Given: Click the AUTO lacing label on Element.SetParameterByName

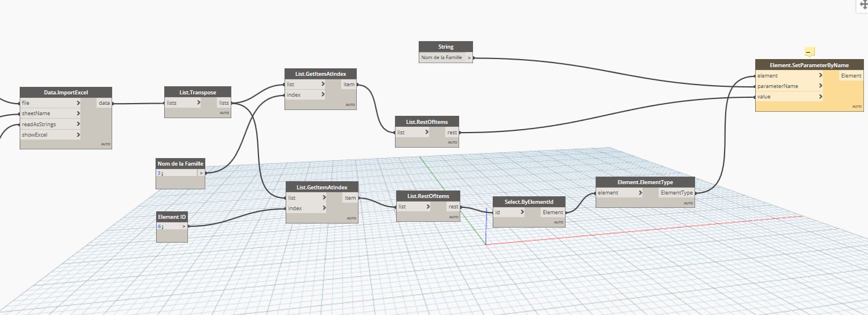Looking at the screenshot, I should coord(856,107).
